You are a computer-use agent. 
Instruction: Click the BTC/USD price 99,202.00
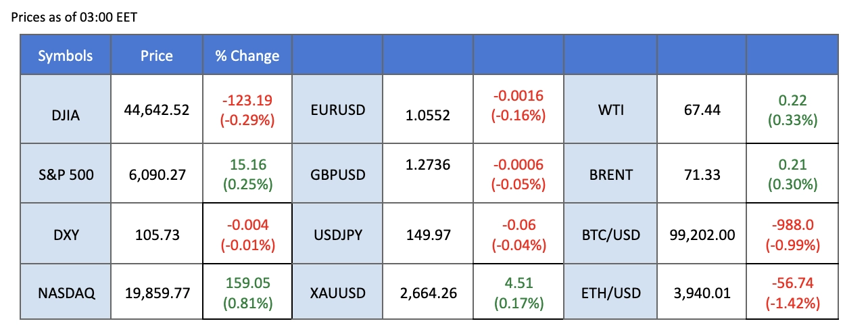coord(700,235)
